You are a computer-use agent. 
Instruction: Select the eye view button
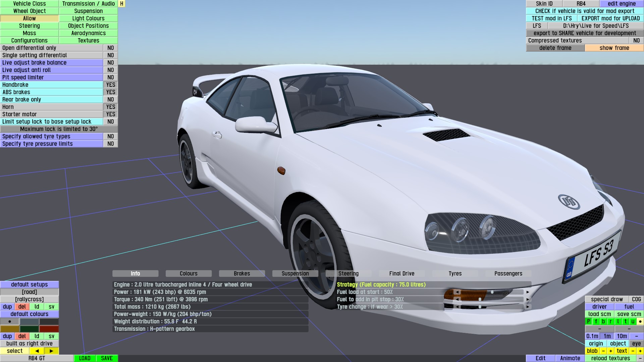click(x=636, y=344)
